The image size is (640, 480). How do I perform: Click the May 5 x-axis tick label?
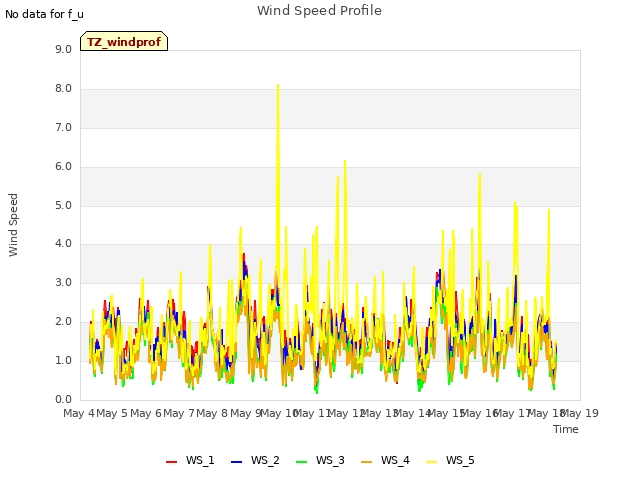click(112, 413)
